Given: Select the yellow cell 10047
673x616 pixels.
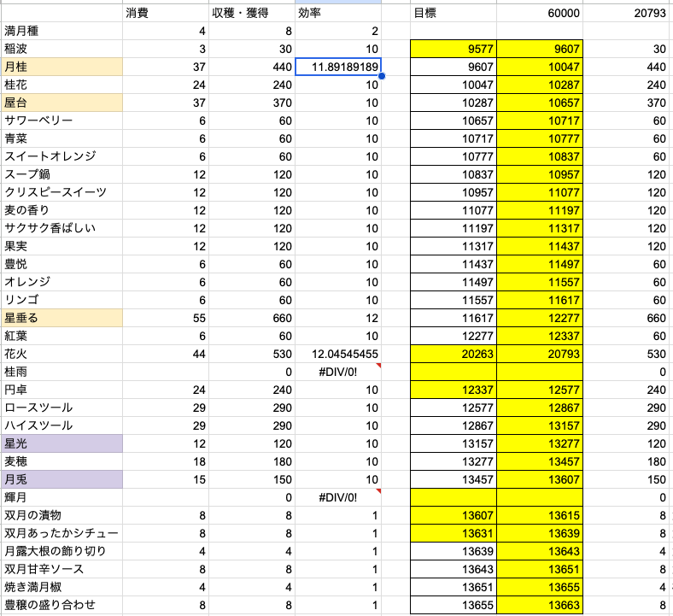Looking at the screenshot, I should [540, 67].
